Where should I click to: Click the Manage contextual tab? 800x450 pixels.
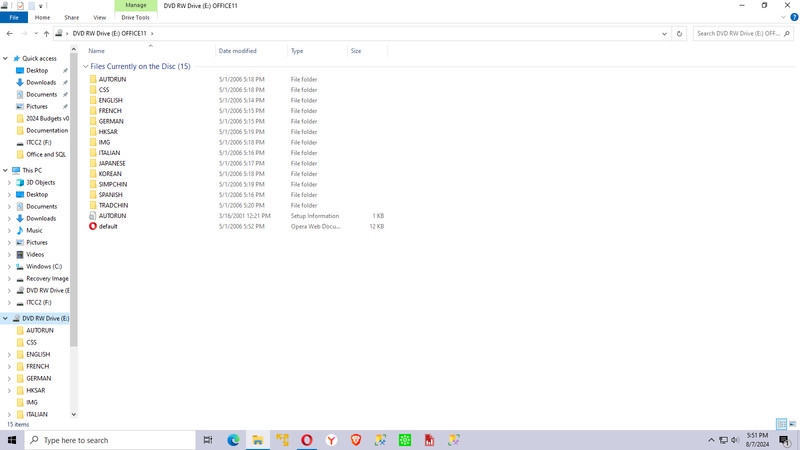(136, 5)
